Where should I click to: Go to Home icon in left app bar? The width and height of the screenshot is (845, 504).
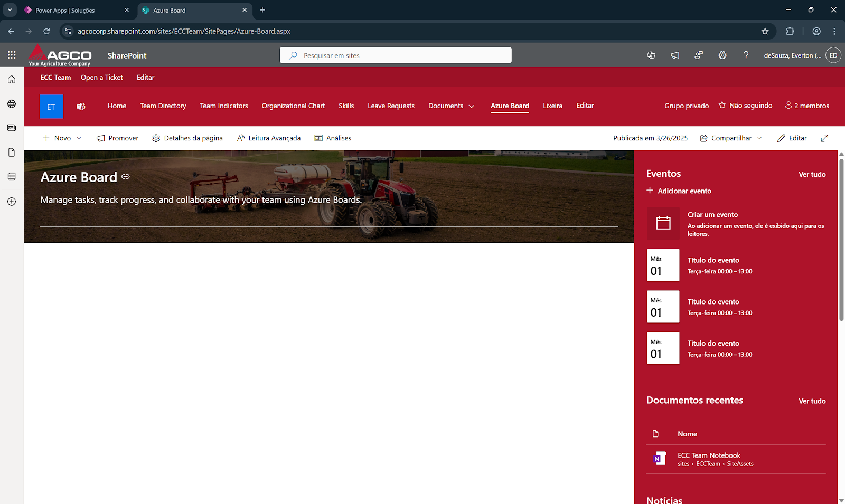12,80
